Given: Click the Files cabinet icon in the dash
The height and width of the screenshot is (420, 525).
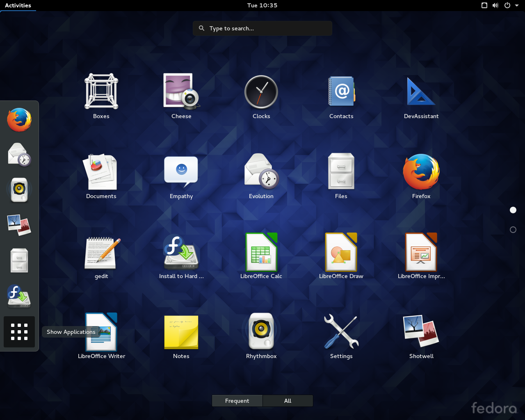Looking at the screenshot, I should point(19,260).
